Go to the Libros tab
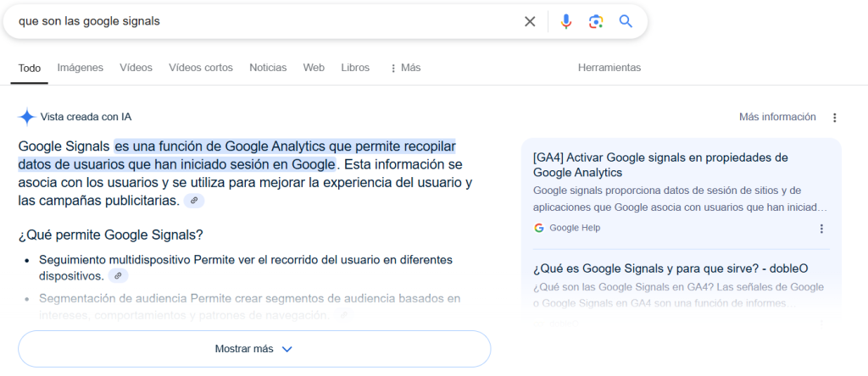This screenshot has width=868, height=376. [x=355, y=68]
